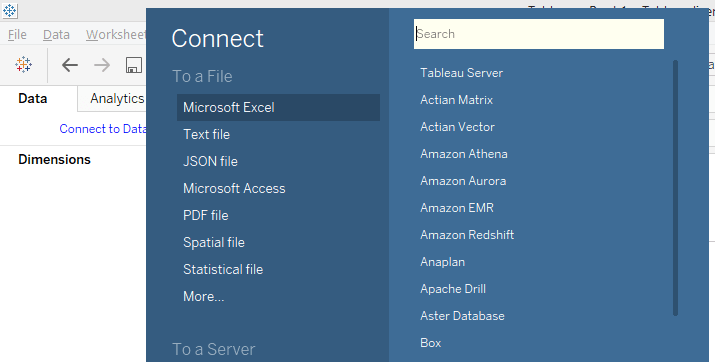The image size is (715, 362).
Task: Pick Amazon Redshift from server list
Action: (467, 235)
